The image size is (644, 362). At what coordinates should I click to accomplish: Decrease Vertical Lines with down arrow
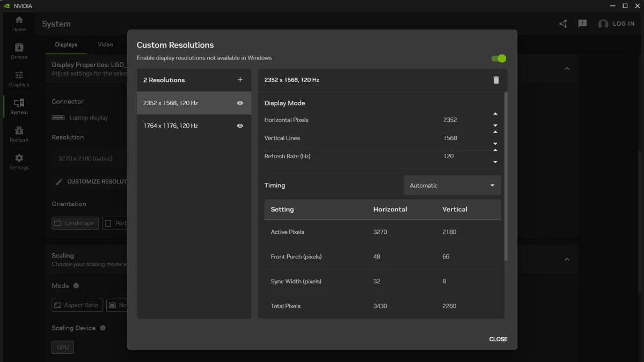tap(495, 144)
